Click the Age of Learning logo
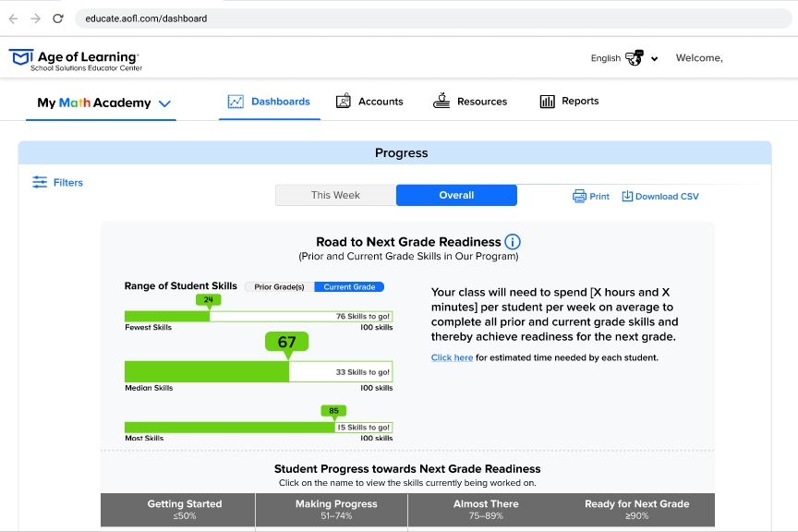798x532 pixels. pyautogui.click(x=76, y=60)
